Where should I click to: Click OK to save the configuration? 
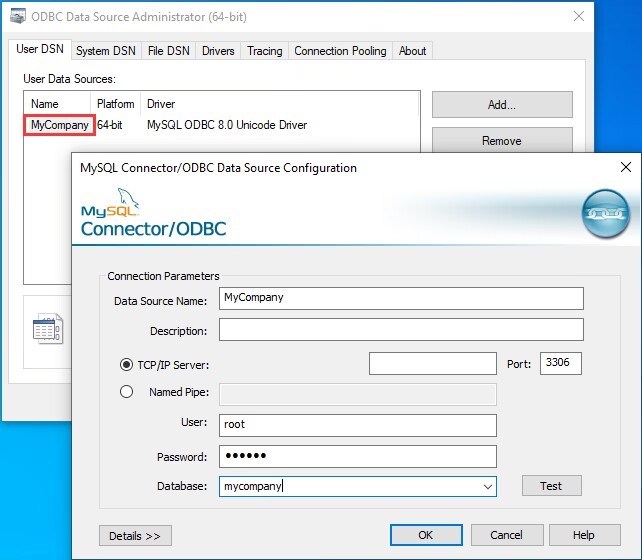tap(425, 535)
